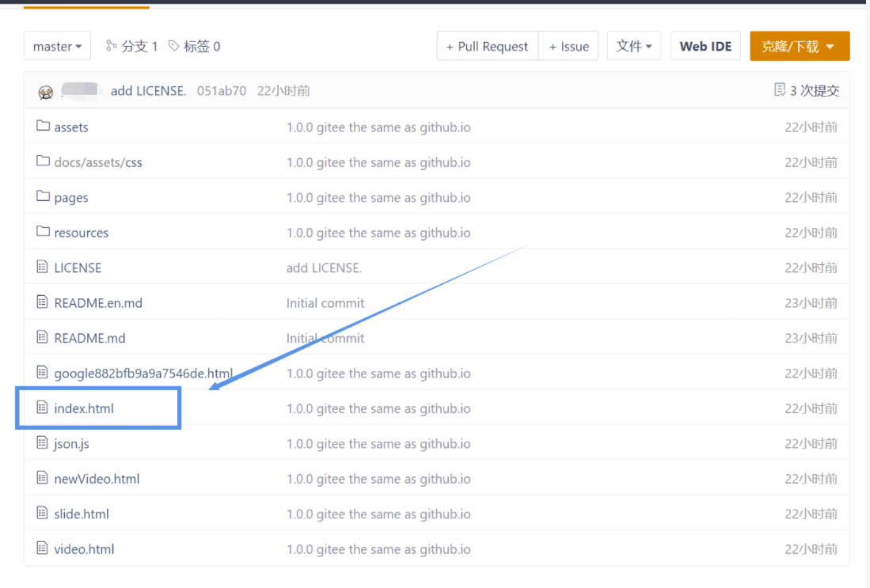Click the branch icon beside 分支 1

pyautogui.click(x=112, y=47)
